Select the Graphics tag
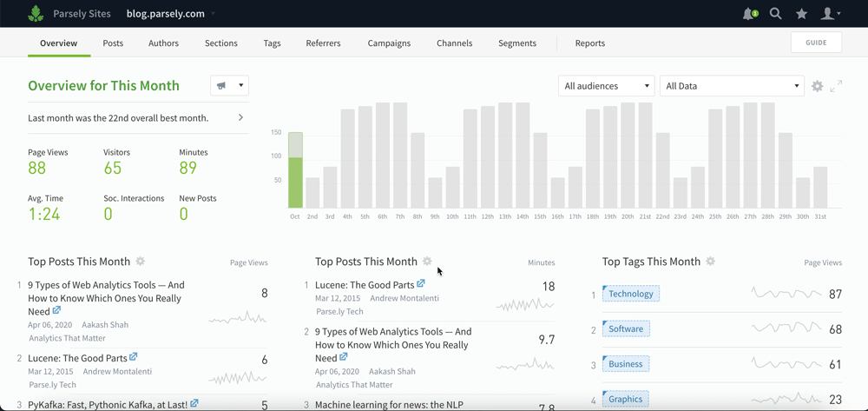Screen dimensions: 868x411 (x=626, y=399)
